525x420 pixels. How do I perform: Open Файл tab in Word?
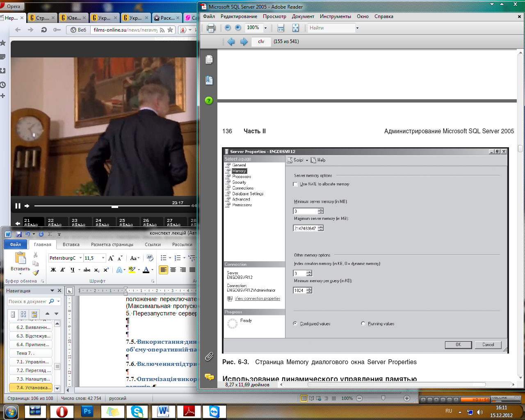(x=16, y=244)
